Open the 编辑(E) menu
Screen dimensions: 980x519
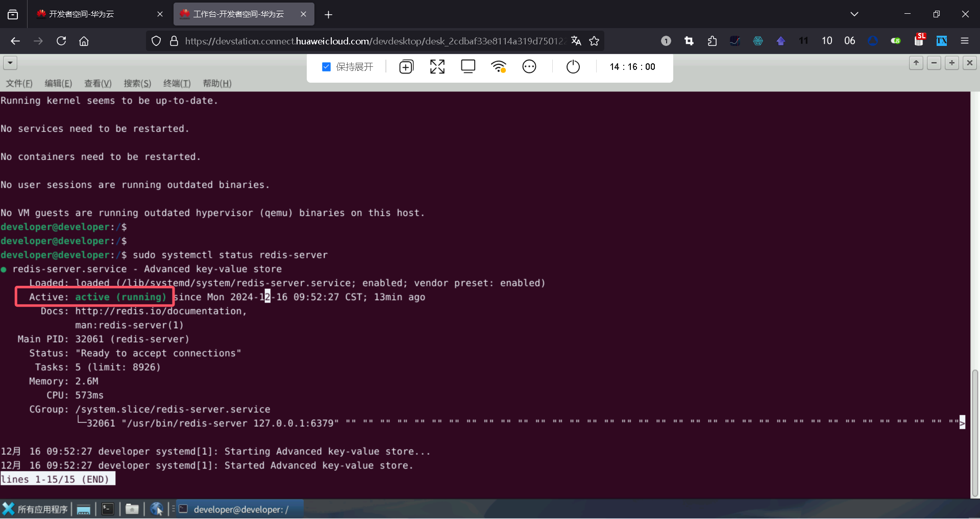coord(58,83)
